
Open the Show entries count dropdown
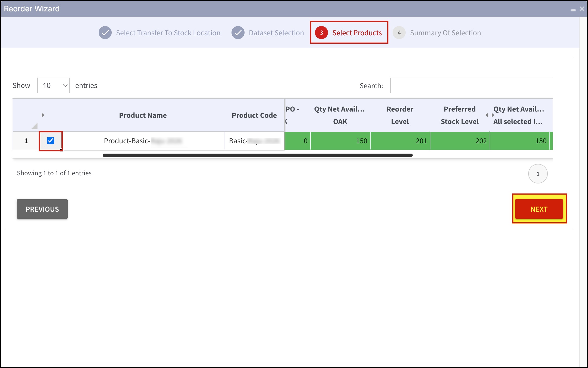[53, 85]
